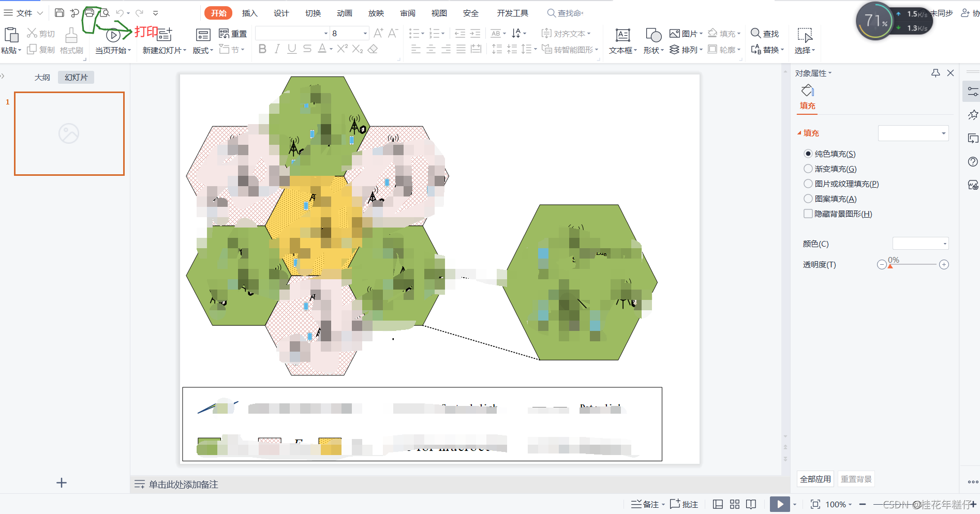
Task: Switch to the Insert (插入) tab
Action: [x=249, y=13]
